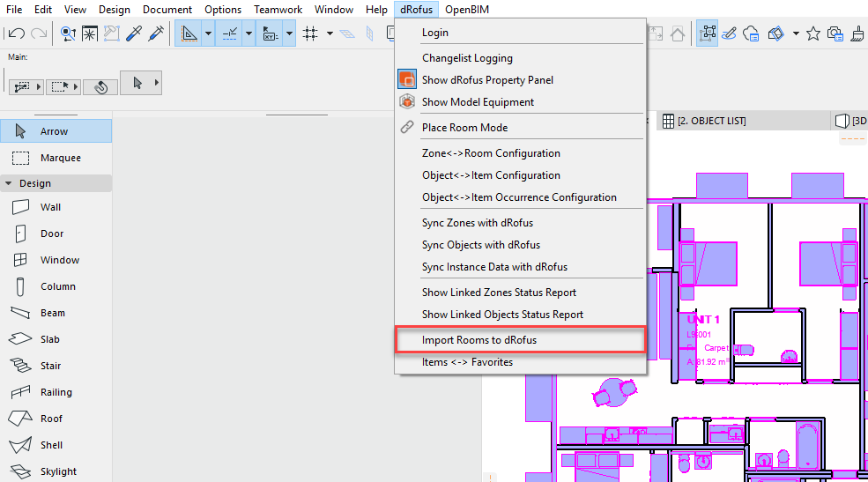Click the Favorites star icon
The height and width of the screenshot is (482, 868).
tap(812, 33)
